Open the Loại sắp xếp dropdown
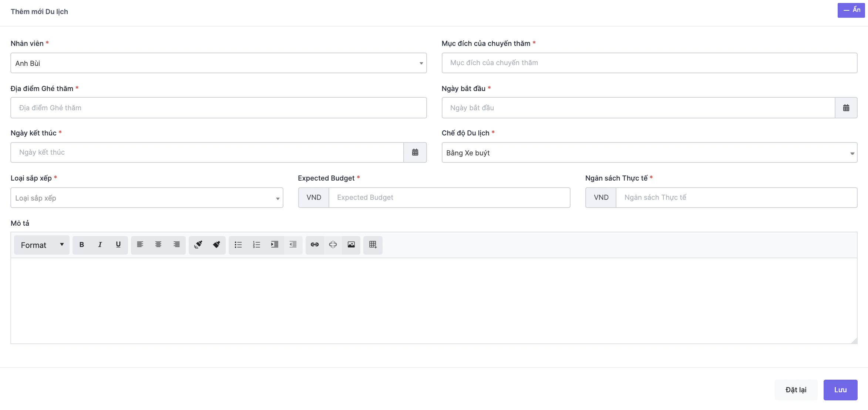 point(147,198)
